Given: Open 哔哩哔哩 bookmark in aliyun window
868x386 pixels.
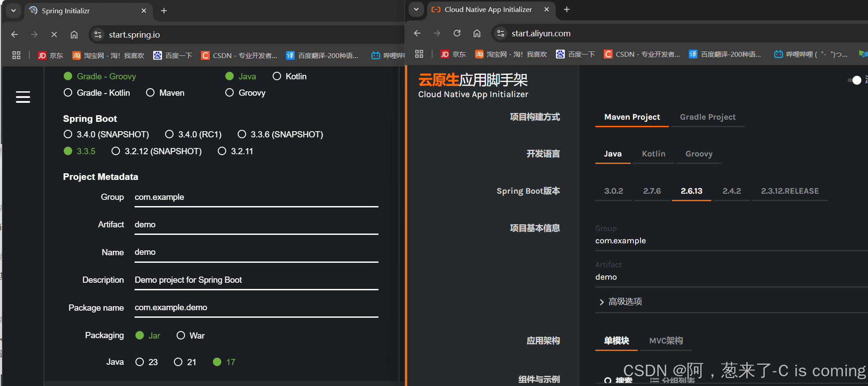Looking at the screenshot, I should click(811, 54).
